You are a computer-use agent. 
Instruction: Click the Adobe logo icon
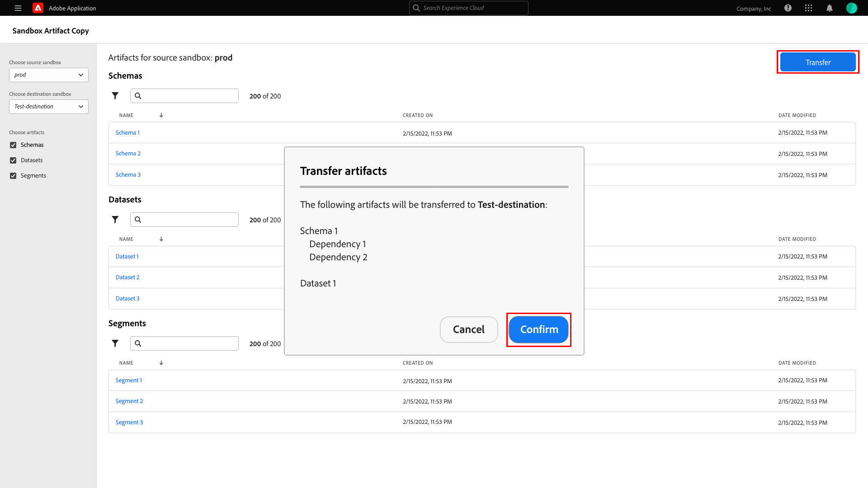click(38, 8)
